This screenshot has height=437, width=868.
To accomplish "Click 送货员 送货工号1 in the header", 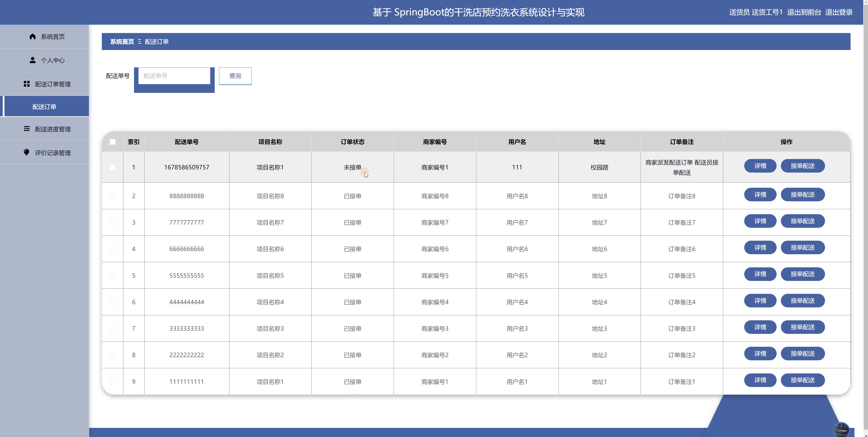I will [756, 12].
